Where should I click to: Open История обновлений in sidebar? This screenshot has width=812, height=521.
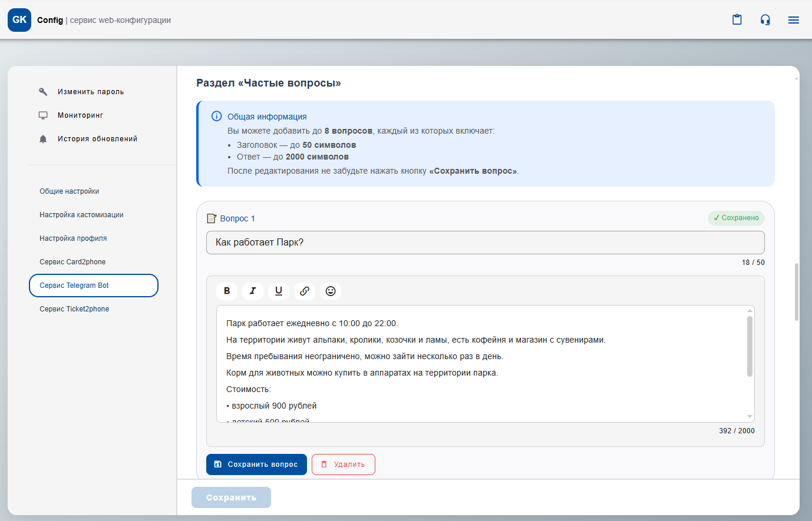coord(97,139)
